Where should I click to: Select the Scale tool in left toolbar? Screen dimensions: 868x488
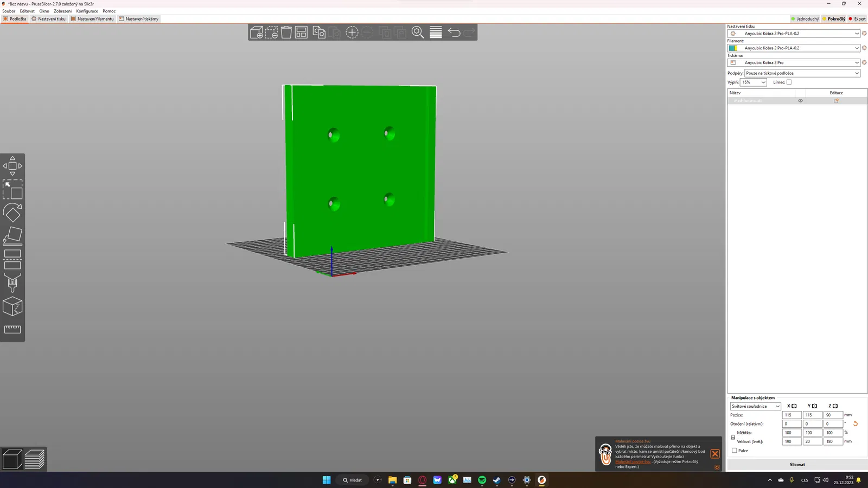tap(12, 189)
